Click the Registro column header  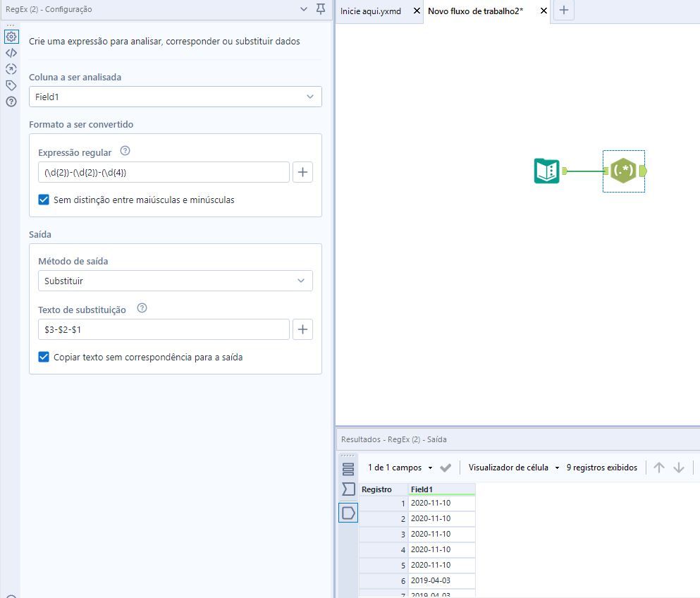pyautogui.click(x=384, y=489)
